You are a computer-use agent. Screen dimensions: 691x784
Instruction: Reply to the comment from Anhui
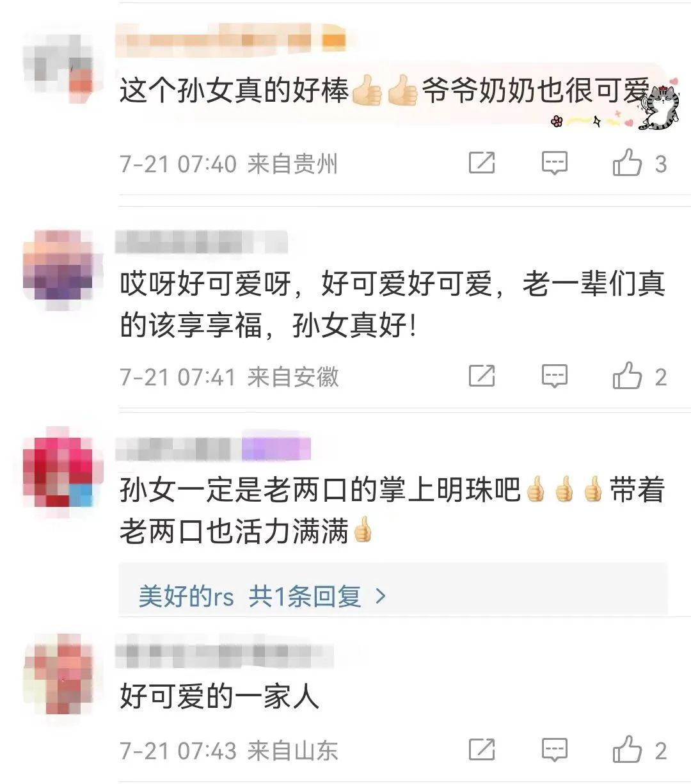tap(554, 376)
